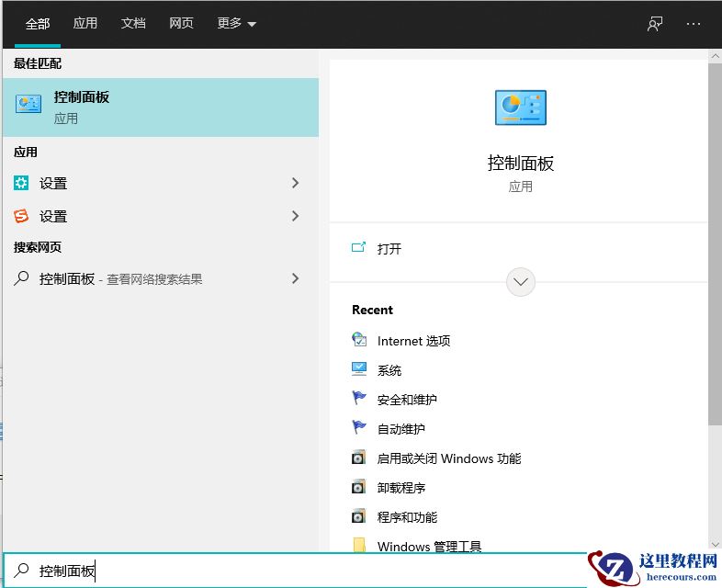The height and width of the screenshot is (588, 722).
Task: Open recent item 程序和功能
Action: pyautogui.click(x=407, y=517)
